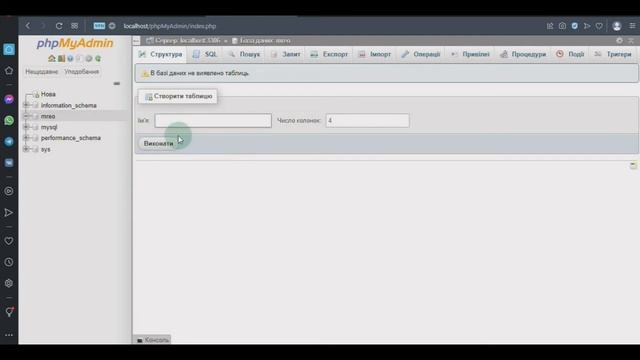The width and height of the screenshot is (640, 360).
Task: Open the sidebar three-dots menu
Action: click(x=9, y=335)
